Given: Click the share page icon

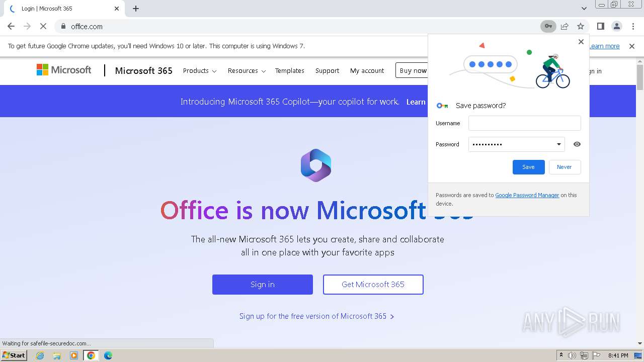Looking at the screenshot, I should click(x=565, y=26).
